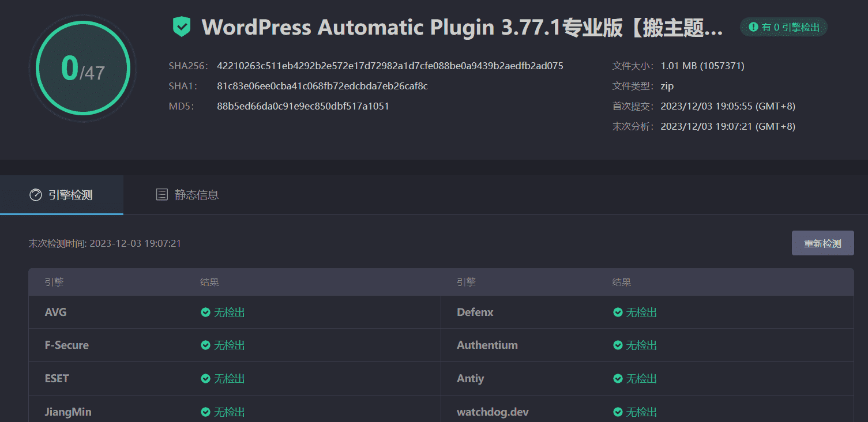Click the MD5 label

coord(182,106)
